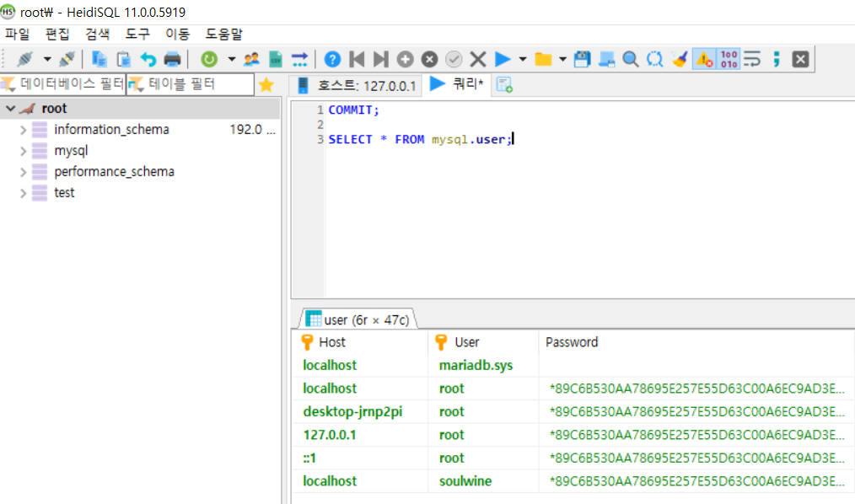Click the disconnect plug icon
This screenshot has height=504, width=855.
(x=67, y=59)
